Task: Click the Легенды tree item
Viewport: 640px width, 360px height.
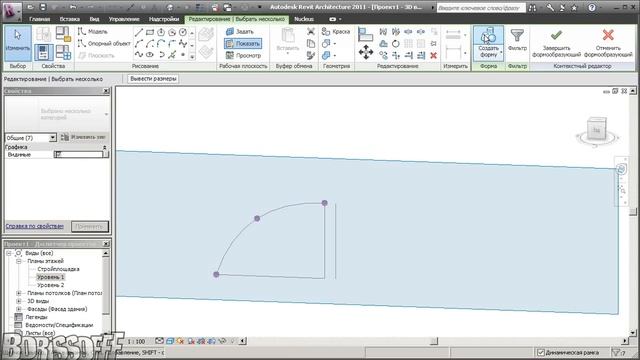Action: click(x=36, y=317)
